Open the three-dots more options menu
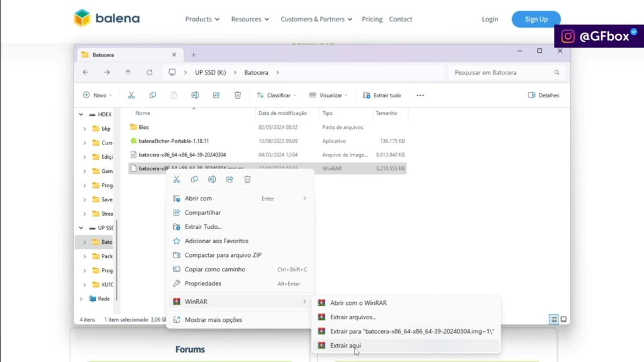This screenshot has width=644, height=362. 420,96
